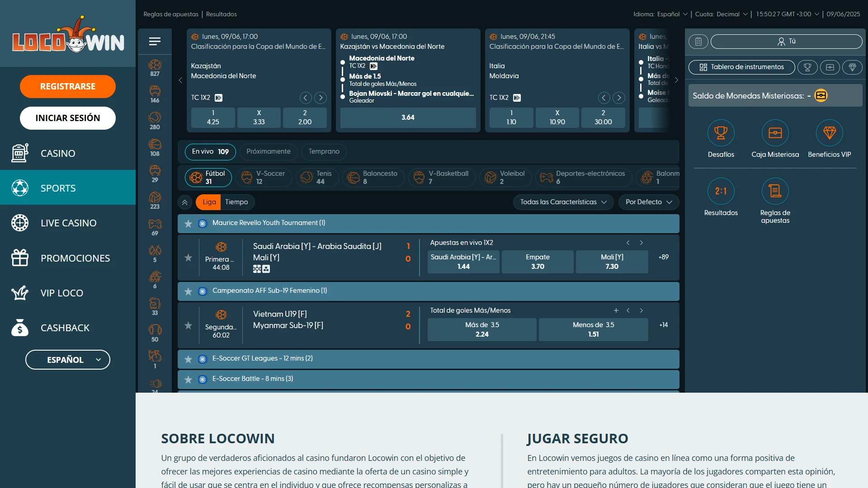Click the REGISTRARSE button
The height and width of the screenshot is (488, 868).
point(68,86)
